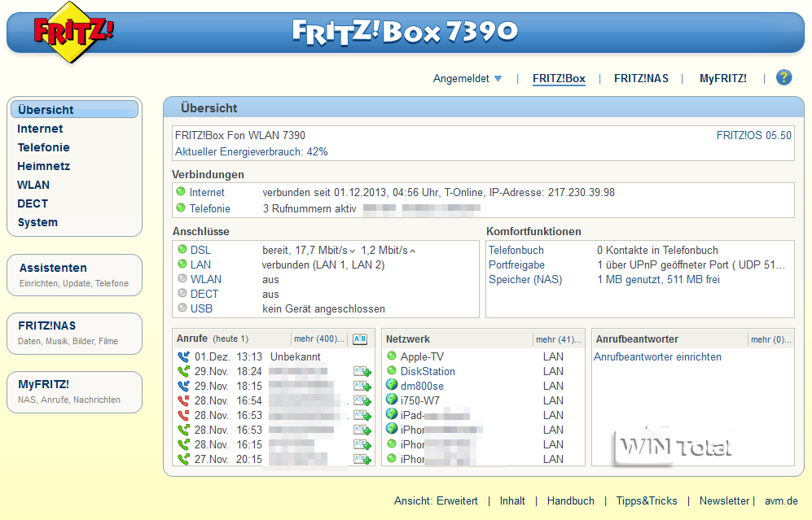
Task: Open phonebook icon in Anrufe header
Action: tap(360, 339)
